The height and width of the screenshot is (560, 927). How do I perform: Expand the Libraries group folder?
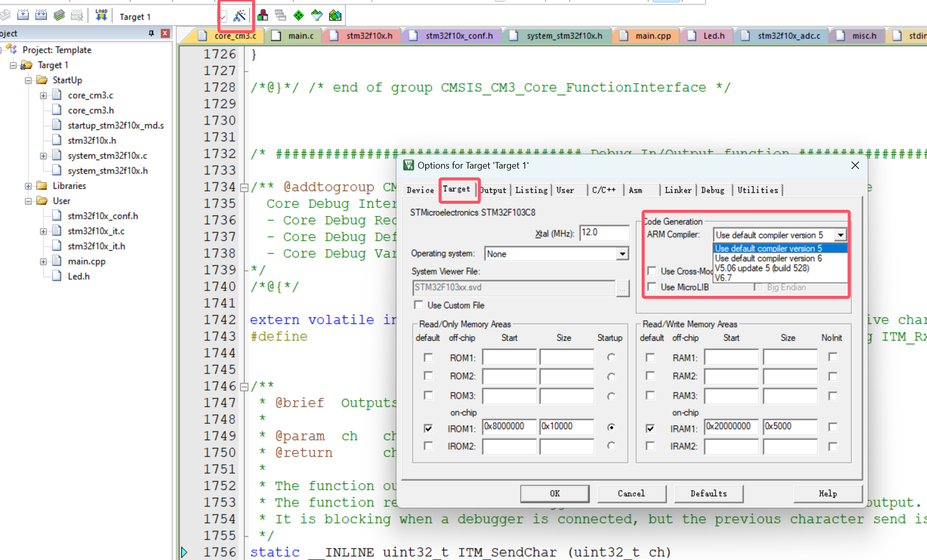pyautogui.click(x=28, y=186)
